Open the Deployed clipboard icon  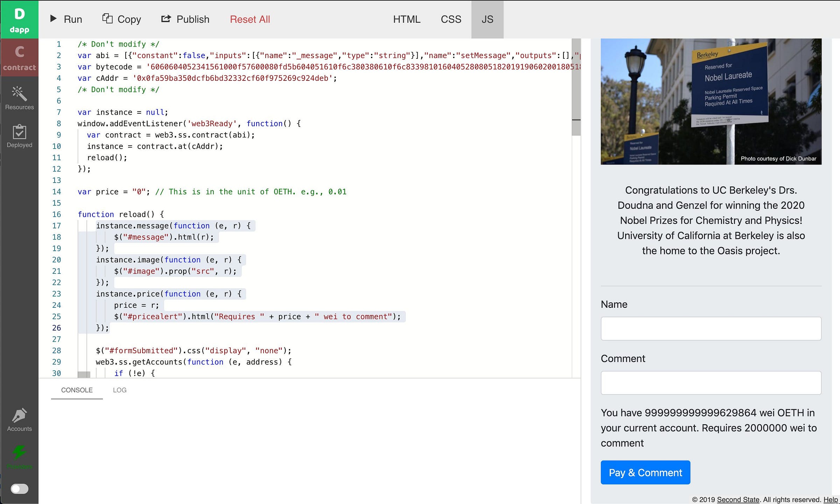19,132
